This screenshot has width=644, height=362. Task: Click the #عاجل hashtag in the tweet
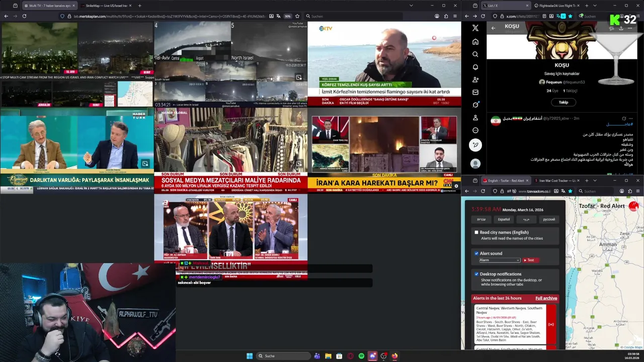pyautogui.click(x=620, y=124)
